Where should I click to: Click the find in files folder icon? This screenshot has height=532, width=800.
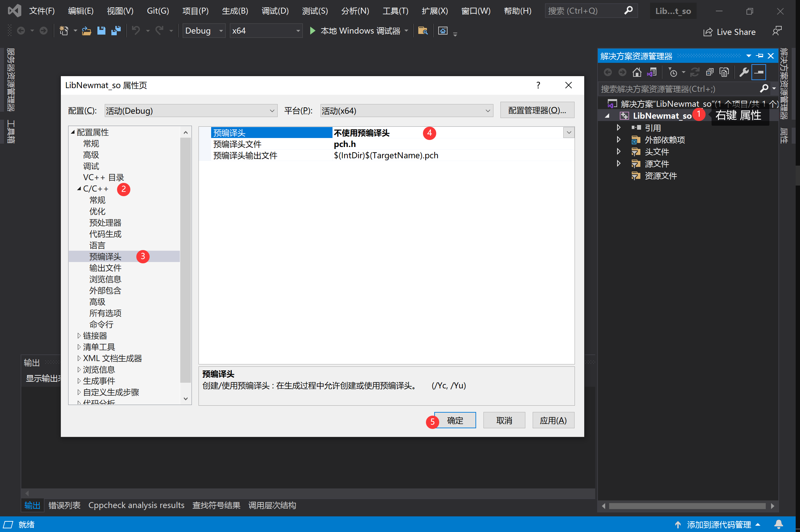pyautogui.click(x=423, y=31)
